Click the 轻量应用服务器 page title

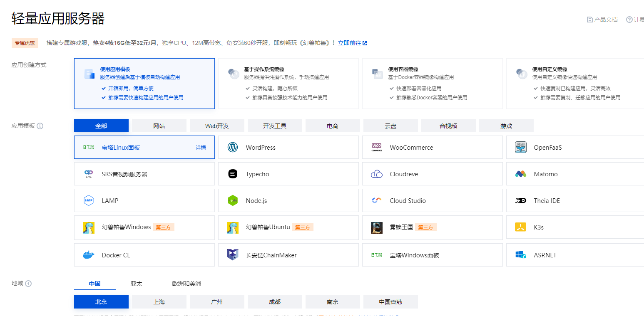[58, 19]
